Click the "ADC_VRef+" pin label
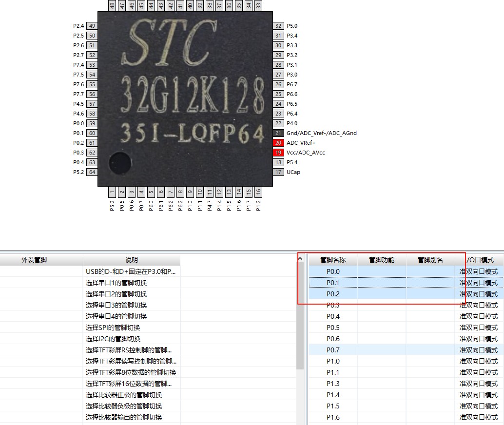Viewport: 504px width, 425px height. pos(301,143)
